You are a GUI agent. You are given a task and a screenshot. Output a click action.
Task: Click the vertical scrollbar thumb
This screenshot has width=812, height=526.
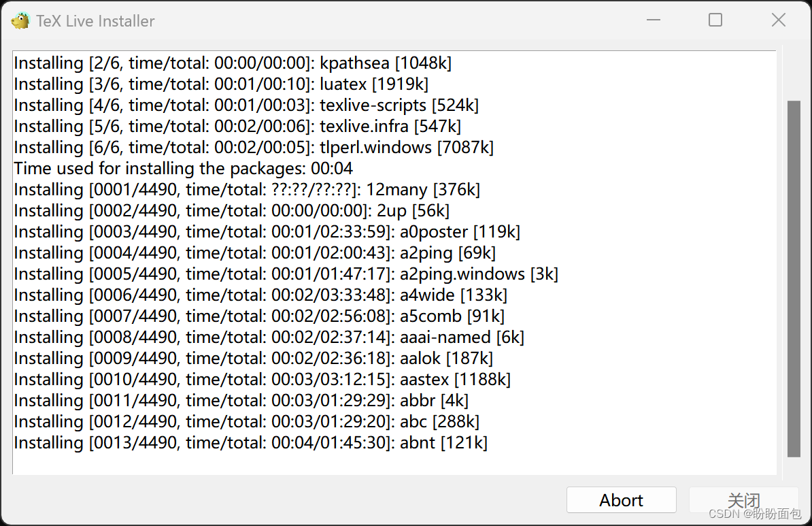[794, 279]
